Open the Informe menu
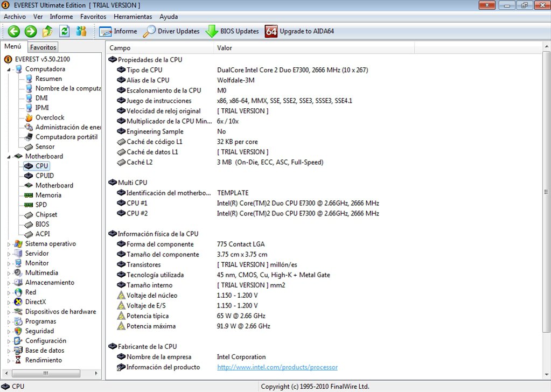The height and width of the screenshot is (392, 551). (61, 17)
